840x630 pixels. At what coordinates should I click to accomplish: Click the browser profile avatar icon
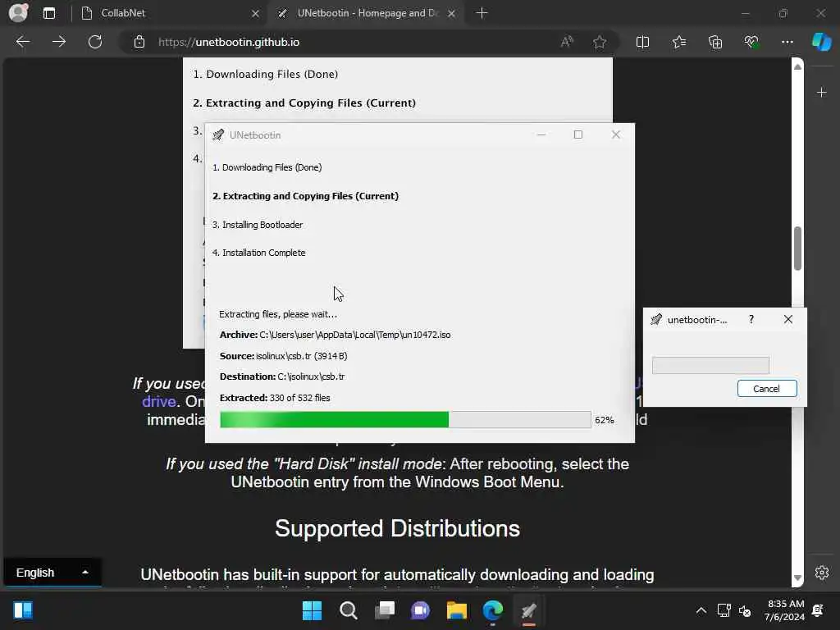pos(18,13)
